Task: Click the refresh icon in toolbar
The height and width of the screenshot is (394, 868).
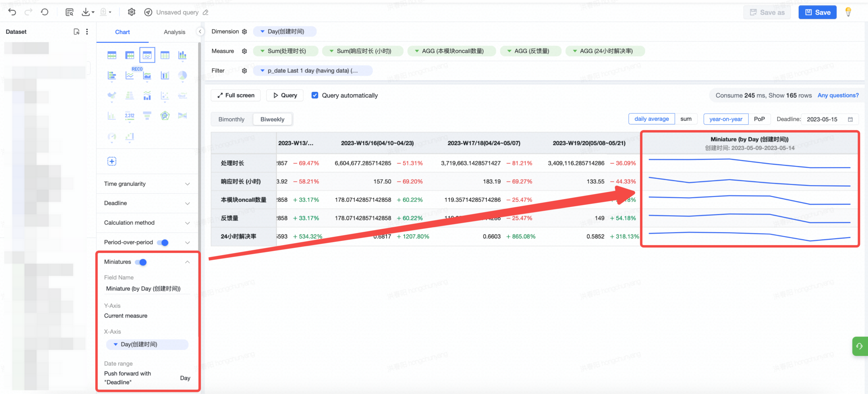Action: 45,12
